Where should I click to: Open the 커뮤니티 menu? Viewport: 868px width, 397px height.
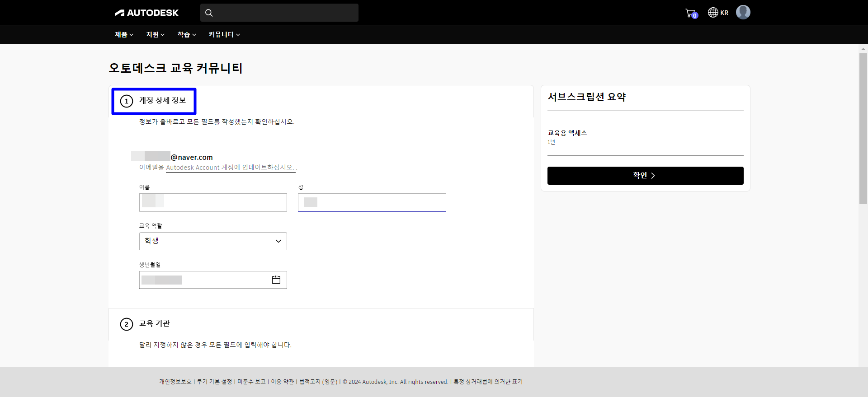click(x=224, y=34)
